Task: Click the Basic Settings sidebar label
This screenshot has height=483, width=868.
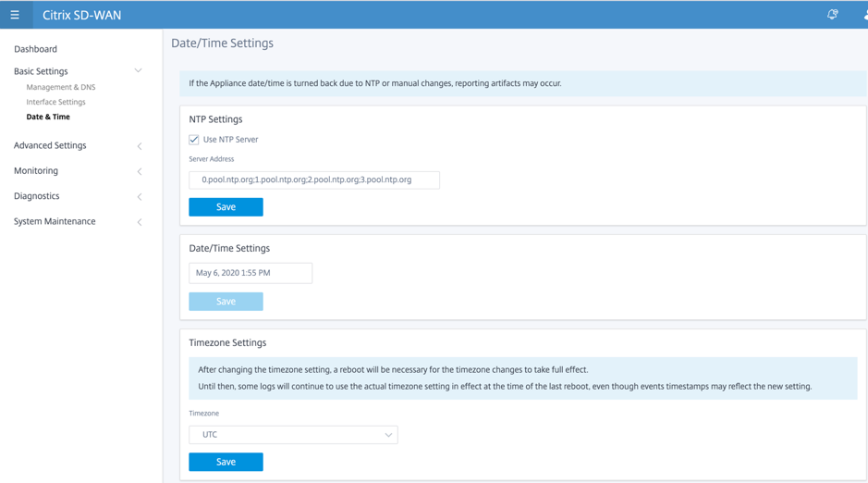Action: [x=41, y=71]
